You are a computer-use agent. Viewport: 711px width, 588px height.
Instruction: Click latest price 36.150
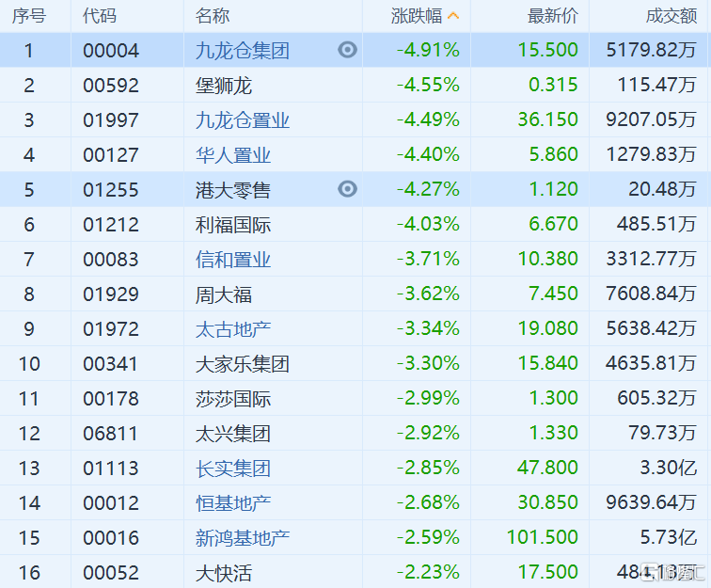(547, 119)
